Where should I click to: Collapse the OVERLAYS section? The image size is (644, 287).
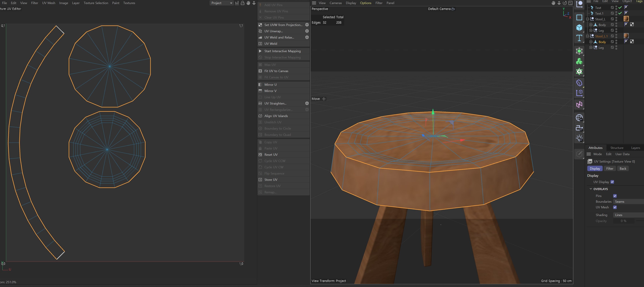point(591,189)
